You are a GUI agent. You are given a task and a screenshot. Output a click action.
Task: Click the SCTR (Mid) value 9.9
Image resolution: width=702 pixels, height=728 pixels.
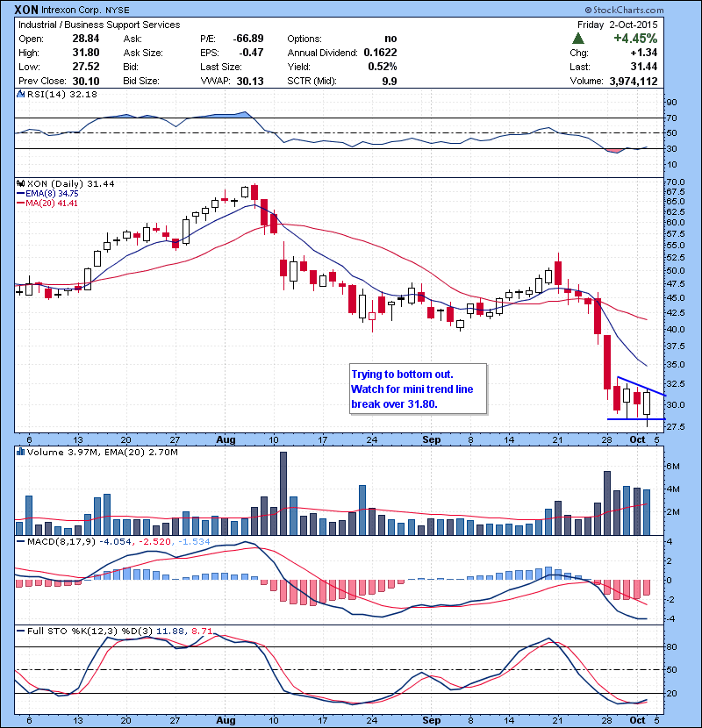click(390, 81)
